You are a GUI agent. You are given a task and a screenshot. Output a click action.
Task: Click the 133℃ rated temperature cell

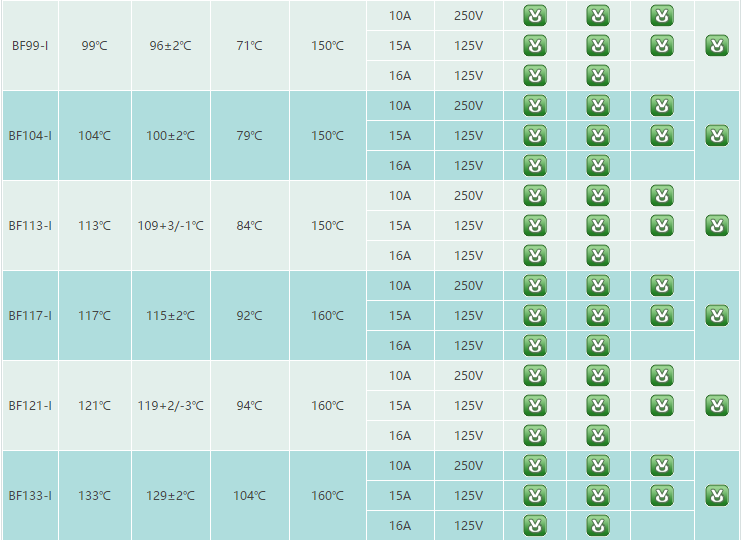point(95,496)
